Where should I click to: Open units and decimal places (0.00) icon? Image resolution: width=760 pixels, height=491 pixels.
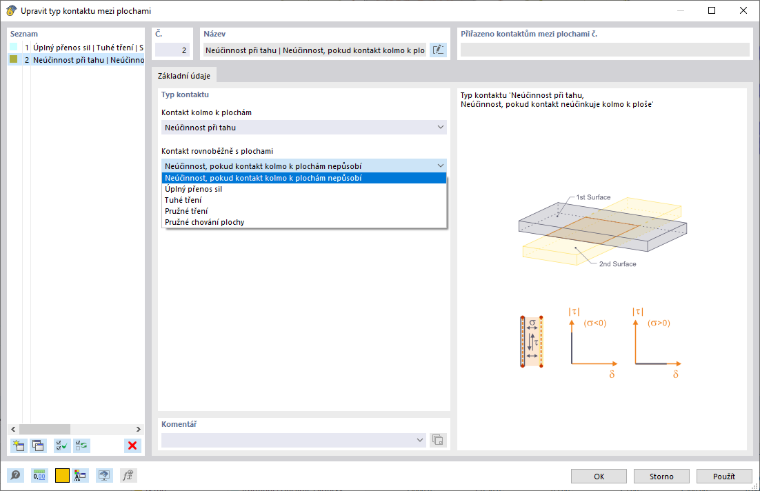(39, 475)
